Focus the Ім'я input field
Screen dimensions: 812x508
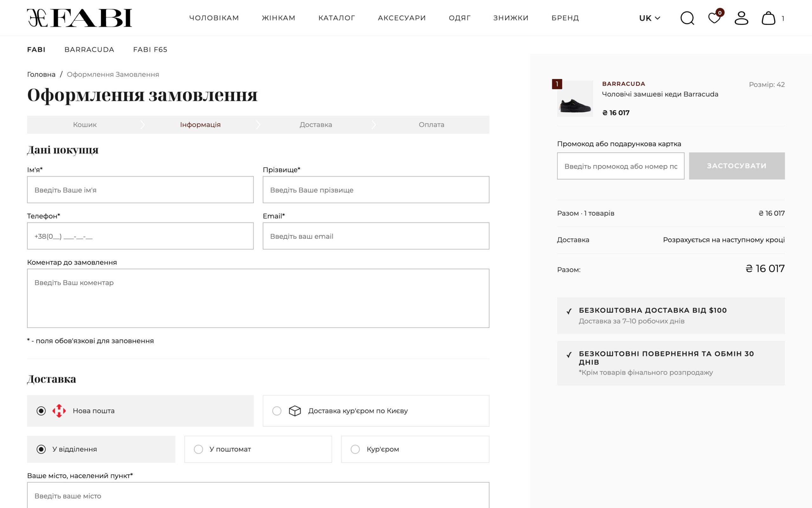pyautogui.click(x=140, y=190)
